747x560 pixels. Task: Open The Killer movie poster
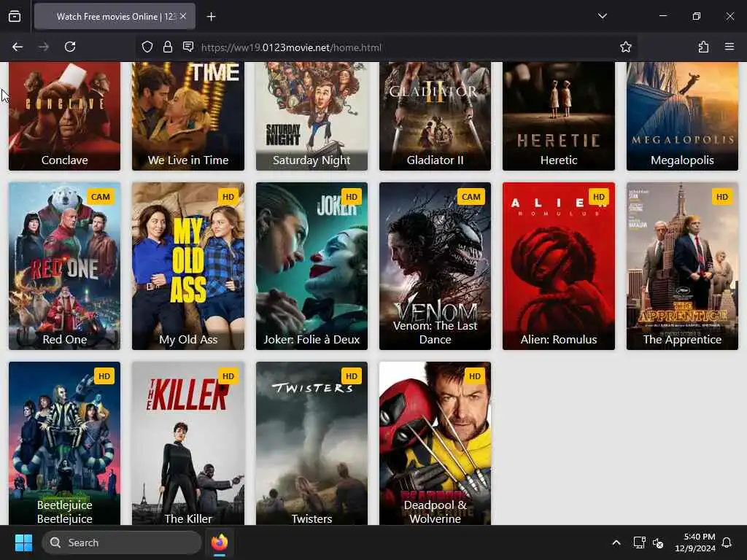point(188,443)
